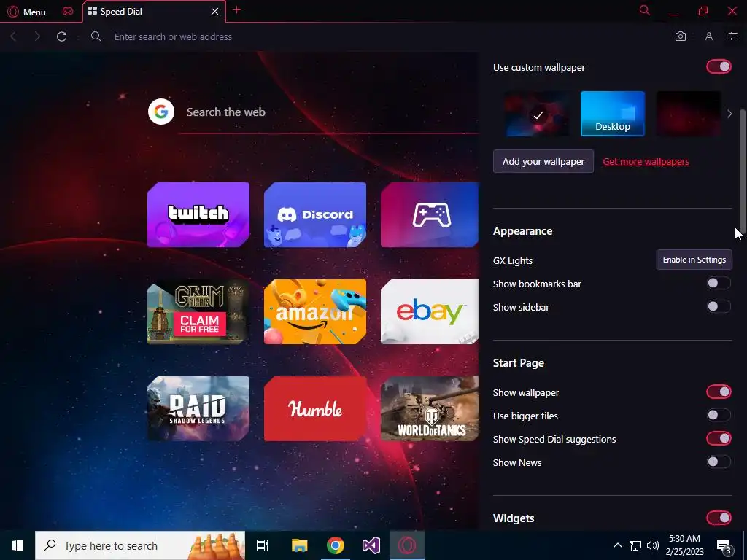The image size is (747, 560).
Task: Click the search tabs magnifier icon
Action: (645, 10)
